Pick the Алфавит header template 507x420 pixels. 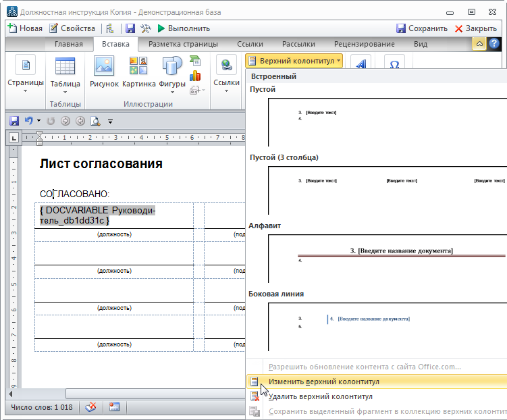[x=388, y=259]
